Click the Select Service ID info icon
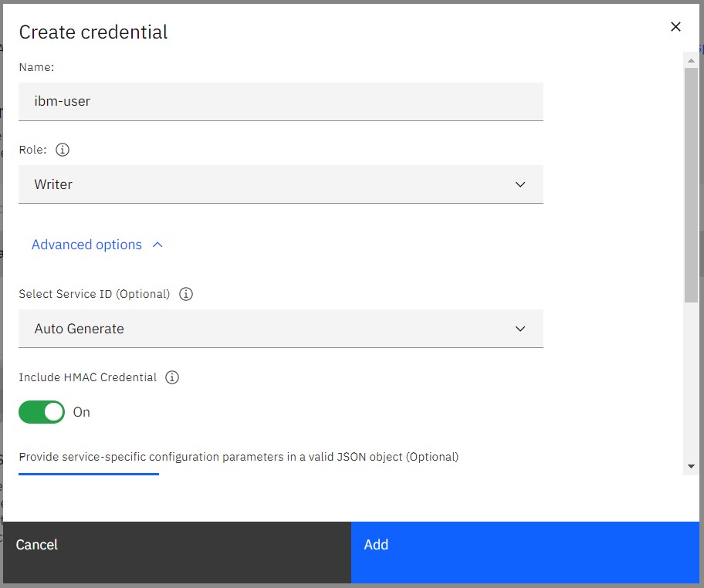Screen dimensions: 704x588 pyautogui.click(x=186, y=294)
